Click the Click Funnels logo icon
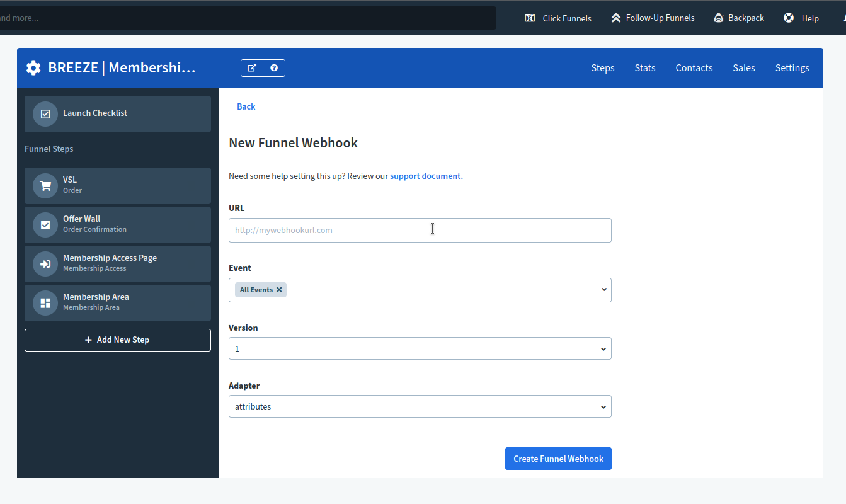This screenshot has width=846, height=504. [x=530, y=18]
